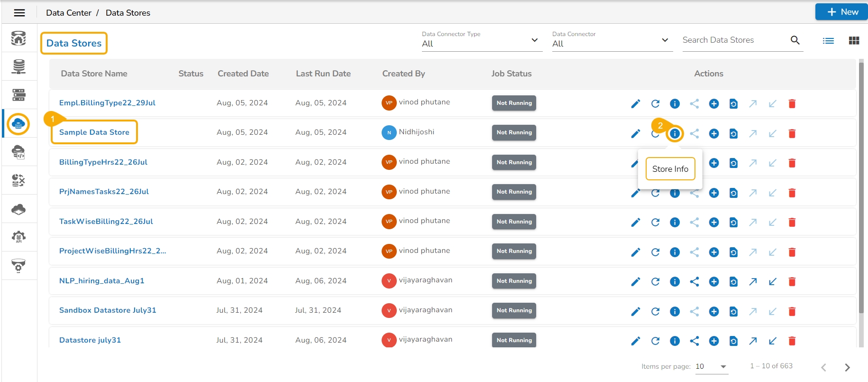
Task: Share the Datastore july31 entry
Action: pos(694,341)
